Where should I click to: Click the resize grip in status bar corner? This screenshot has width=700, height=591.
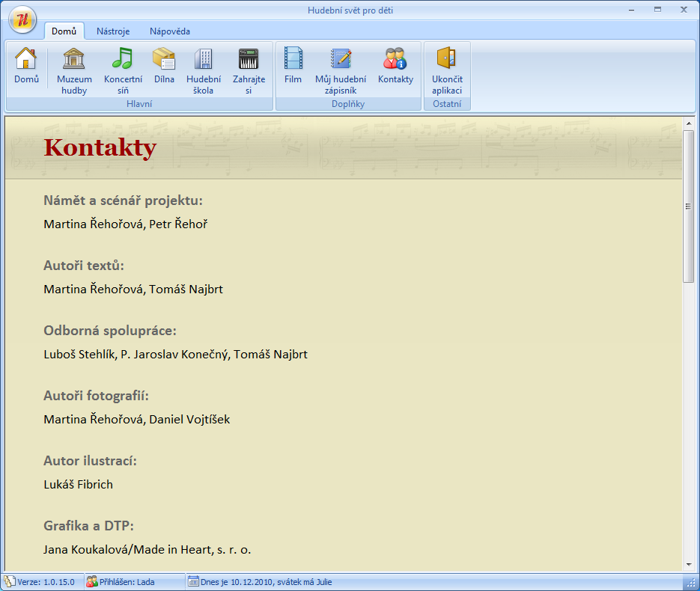tap(690, 581)
